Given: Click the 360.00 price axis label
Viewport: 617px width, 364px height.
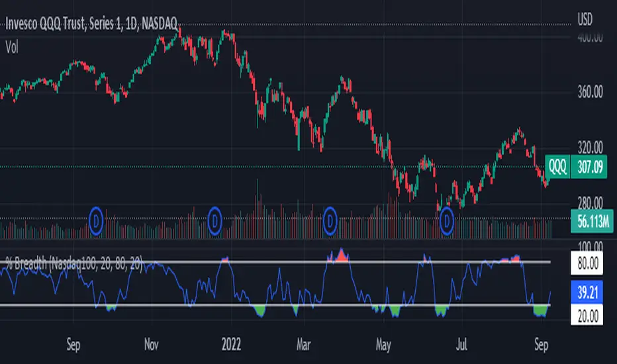Looking at the screenshot, I should click(591, 92).
